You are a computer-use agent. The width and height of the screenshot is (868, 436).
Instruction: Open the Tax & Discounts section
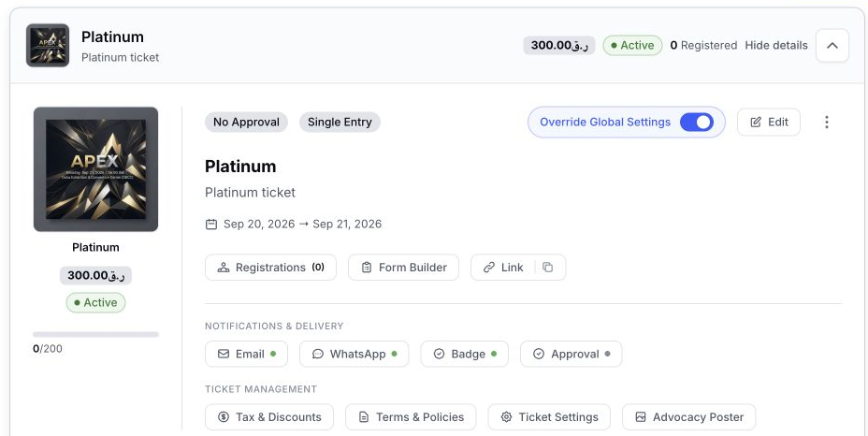(269, 417)
